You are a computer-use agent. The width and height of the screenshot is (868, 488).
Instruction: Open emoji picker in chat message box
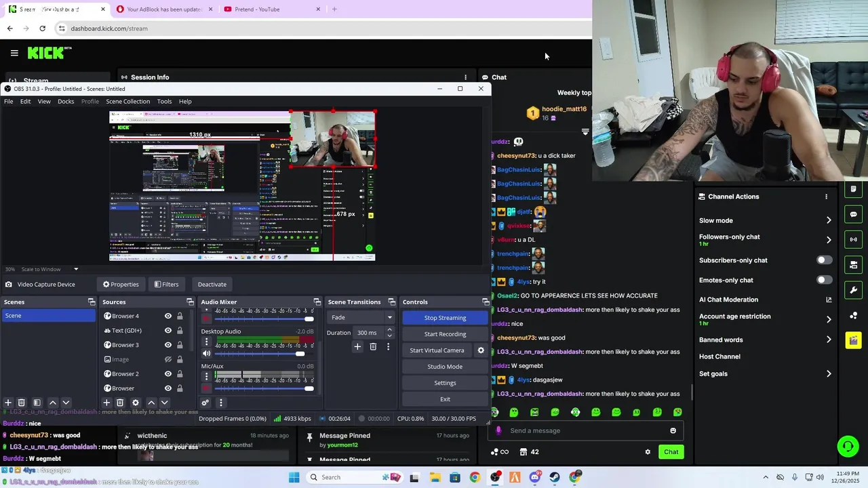tap(673, 430)
